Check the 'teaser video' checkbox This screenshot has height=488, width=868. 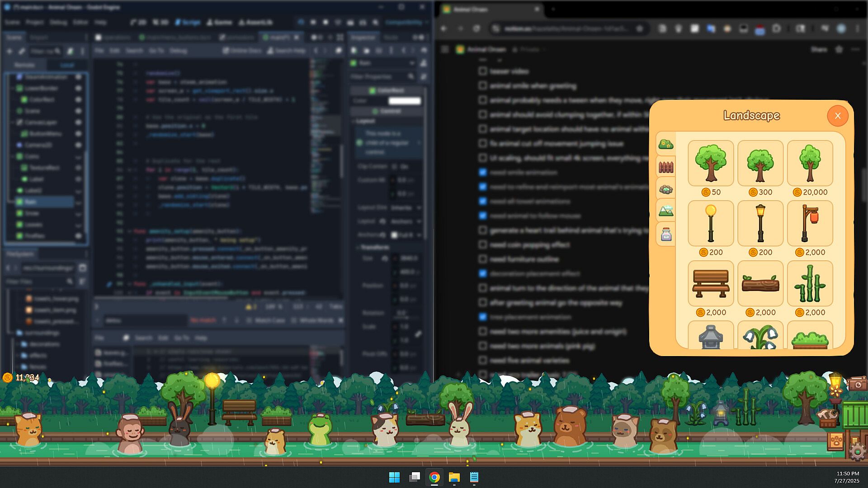tap(482, 71)
